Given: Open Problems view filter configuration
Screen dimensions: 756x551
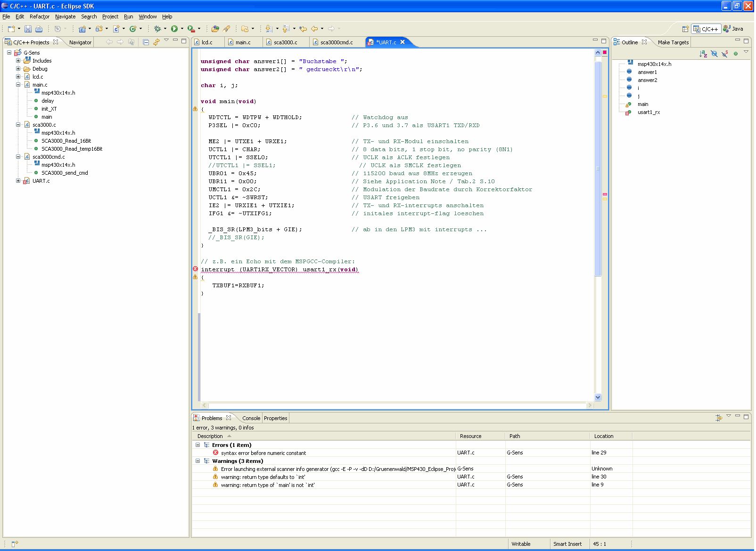Looking at the screenshot, I should [x=719, y=418].
